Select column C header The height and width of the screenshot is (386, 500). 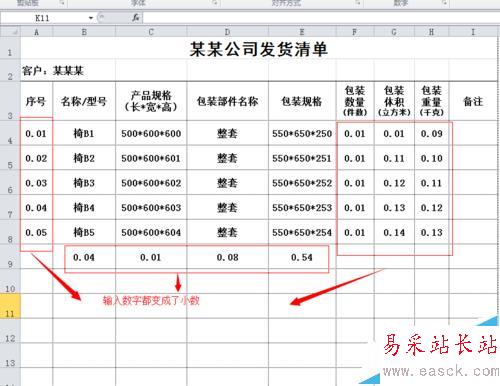(x=151, y=32)
